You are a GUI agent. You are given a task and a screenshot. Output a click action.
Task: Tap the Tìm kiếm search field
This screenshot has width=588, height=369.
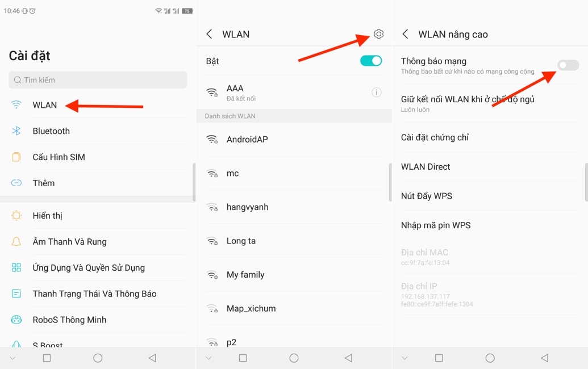point(97,80)
